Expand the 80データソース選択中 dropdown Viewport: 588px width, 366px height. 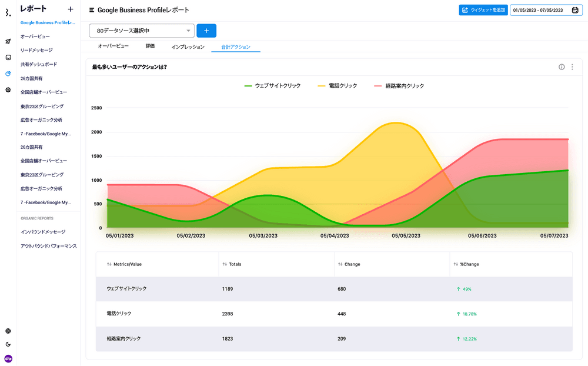(142, 31)
